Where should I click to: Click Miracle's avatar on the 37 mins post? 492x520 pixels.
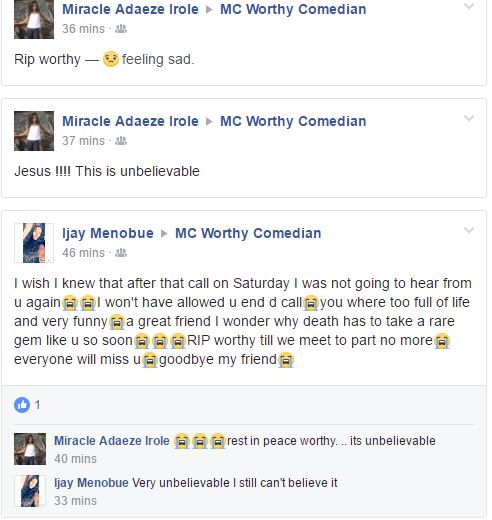tap(34, 131)
